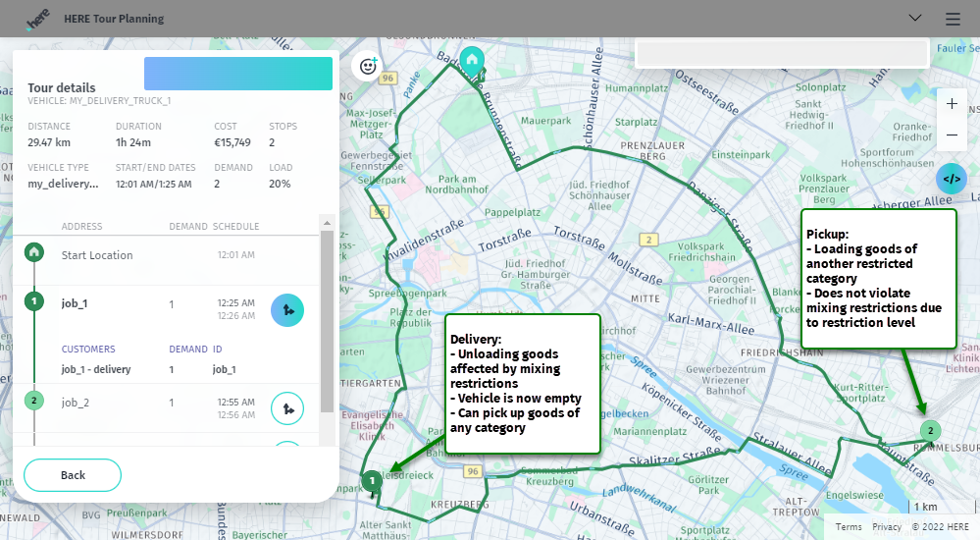This screenshot has width=980, height=540.
Task: Click the SCHEDULE column header
Action: 235,227
